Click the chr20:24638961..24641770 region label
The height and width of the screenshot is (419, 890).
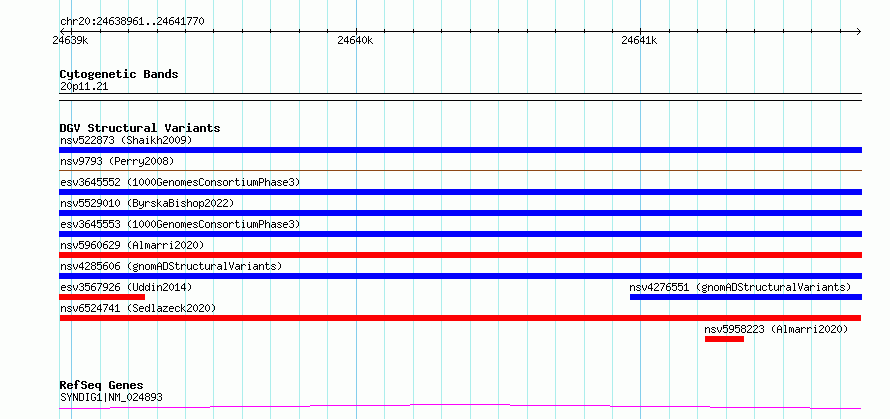point(132,22)
